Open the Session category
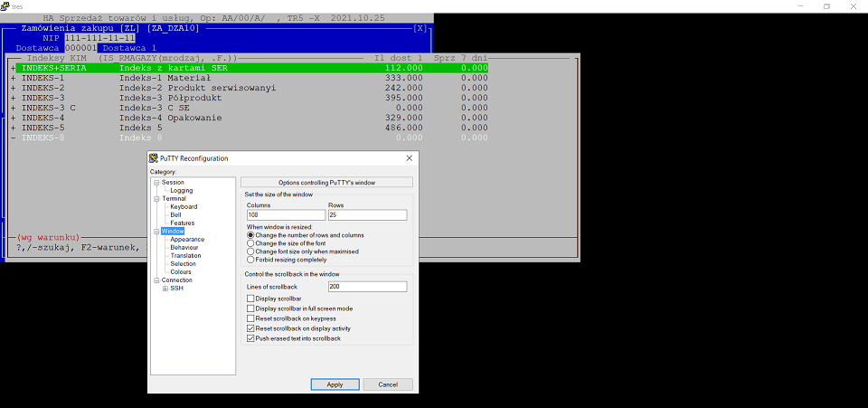The width and height of the screenshot is (868, 408). click(x=173, y=182)
